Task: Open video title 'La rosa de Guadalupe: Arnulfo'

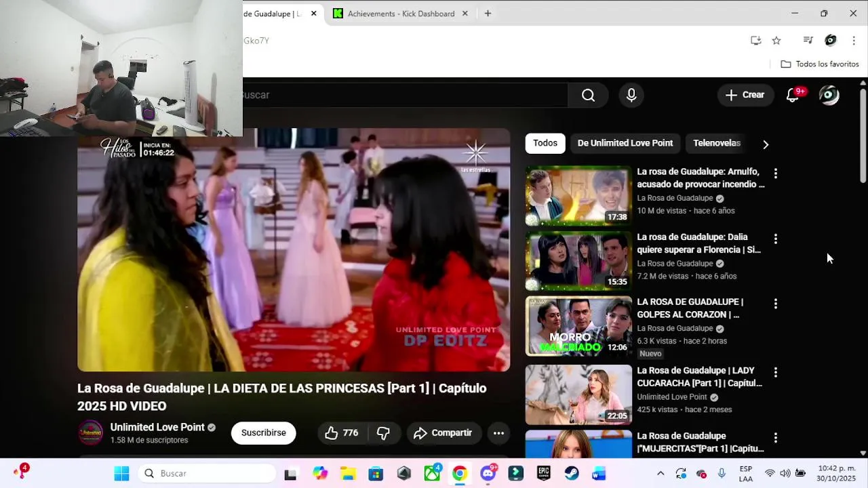Action: point(701,178)
